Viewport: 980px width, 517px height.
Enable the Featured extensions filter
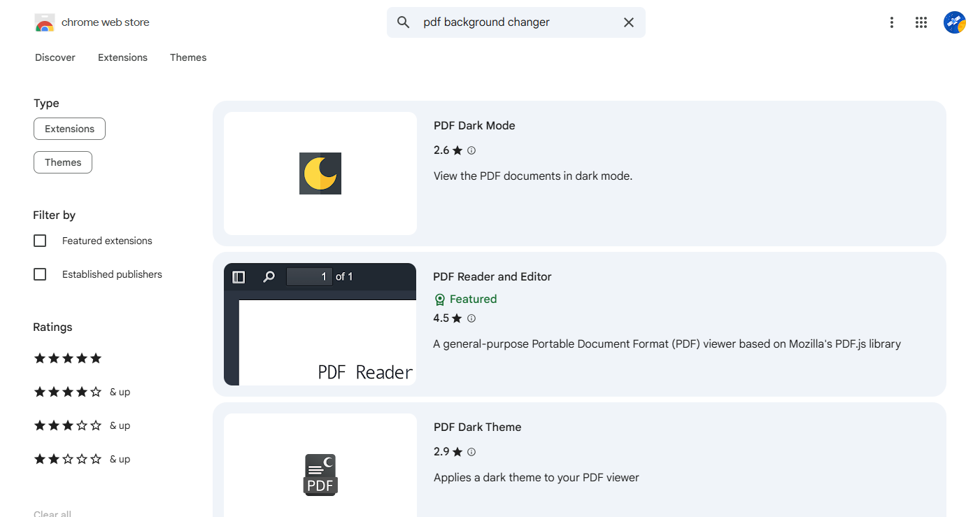point(40,240)
